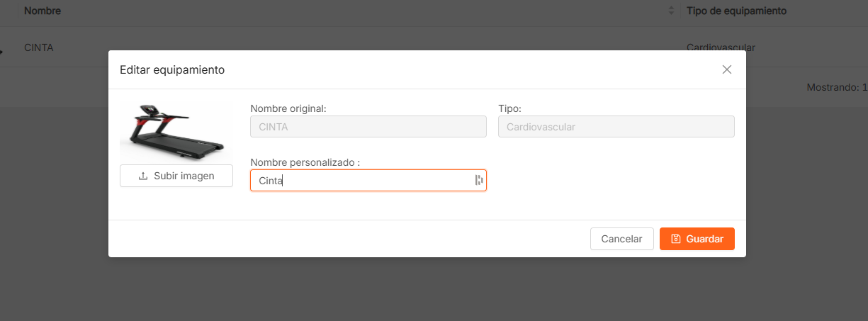Click the Editar equipamiento dialog title
This screenshot has width=868, height=321.
tap(172, 69)
